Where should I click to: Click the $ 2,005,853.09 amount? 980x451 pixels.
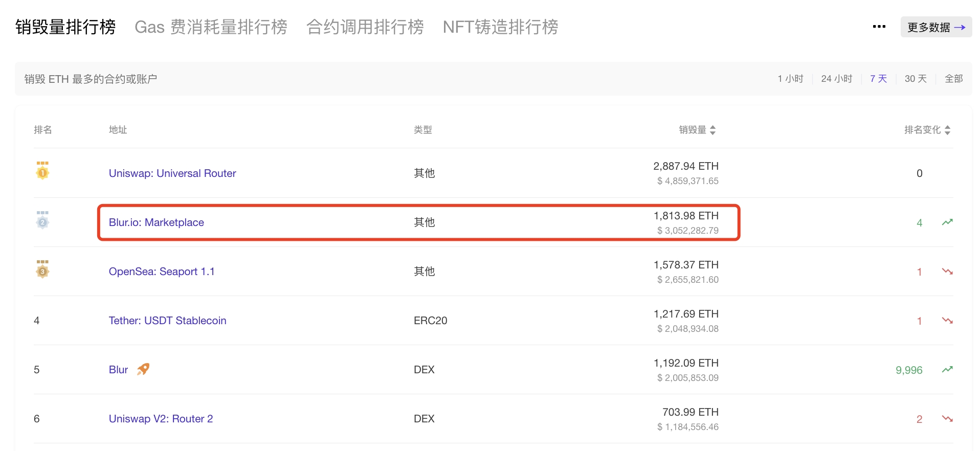coord(688,378)
